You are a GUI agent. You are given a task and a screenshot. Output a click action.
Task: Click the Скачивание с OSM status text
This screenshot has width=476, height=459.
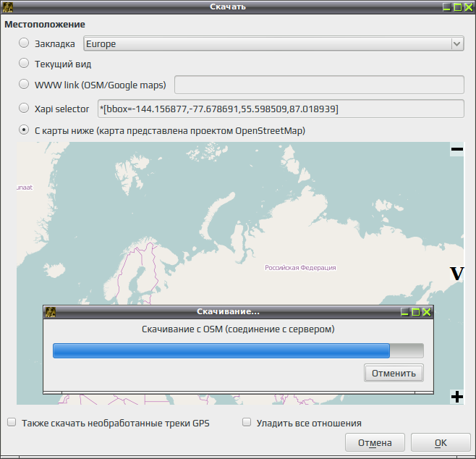coord(238,329)
